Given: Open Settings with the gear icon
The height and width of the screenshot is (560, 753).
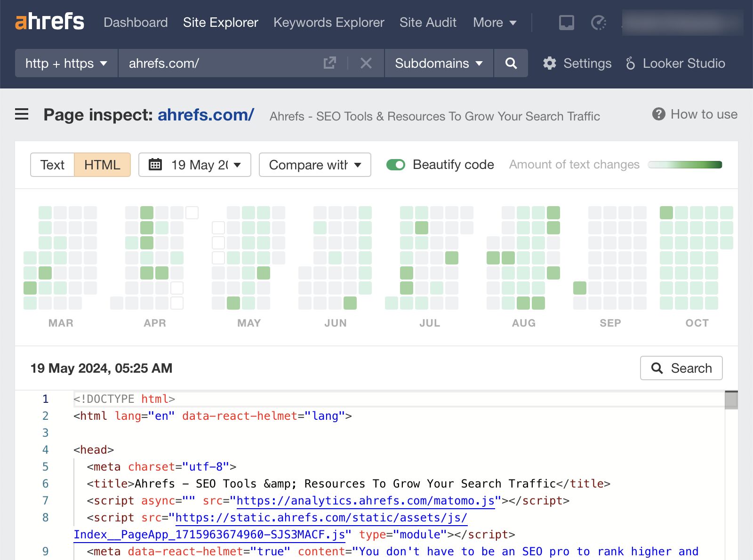Looking at the screenshot, I should point(550,63).
